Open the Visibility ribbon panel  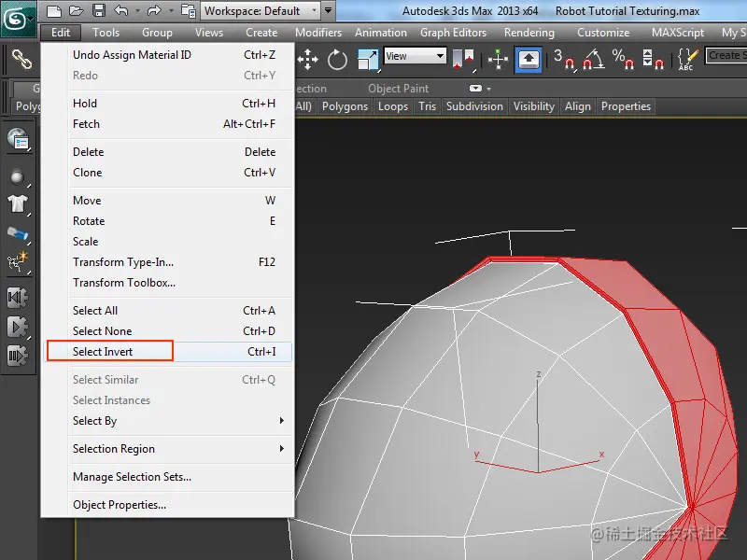[533, 106]
